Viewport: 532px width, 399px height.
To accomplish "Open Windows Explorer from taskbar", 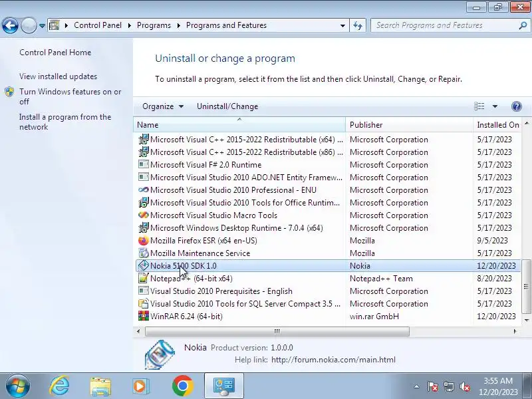I will (x=100, y=386).
